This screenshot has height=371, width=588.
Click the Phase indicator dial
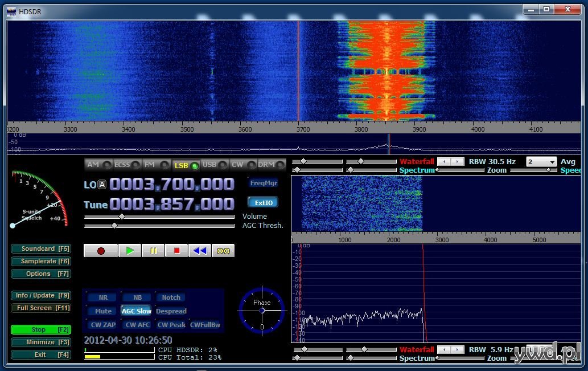point(262,311)
